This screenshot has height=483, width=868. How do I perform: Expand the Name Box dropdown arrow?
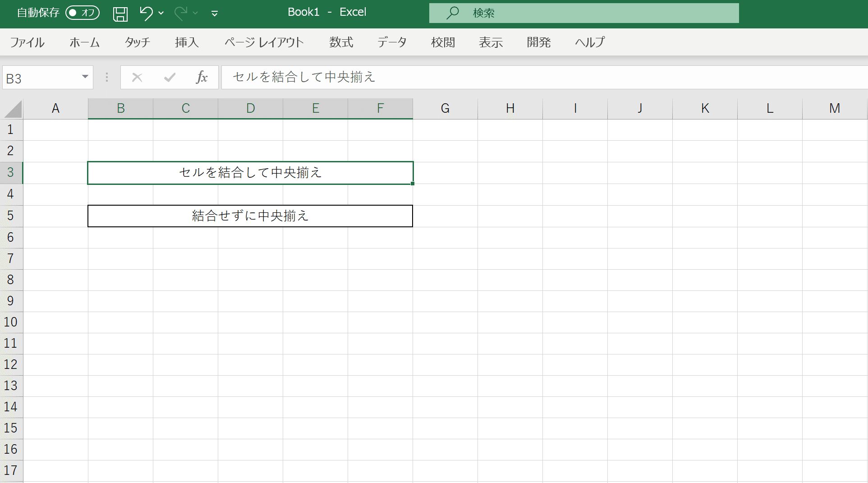point(85,77)
